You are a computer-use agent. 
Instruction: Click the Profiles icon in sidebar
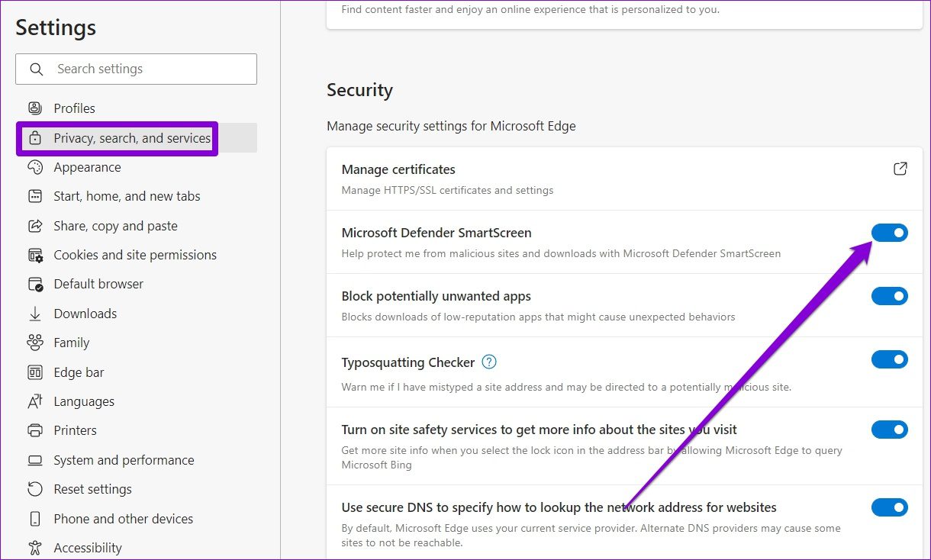[35, 108]
